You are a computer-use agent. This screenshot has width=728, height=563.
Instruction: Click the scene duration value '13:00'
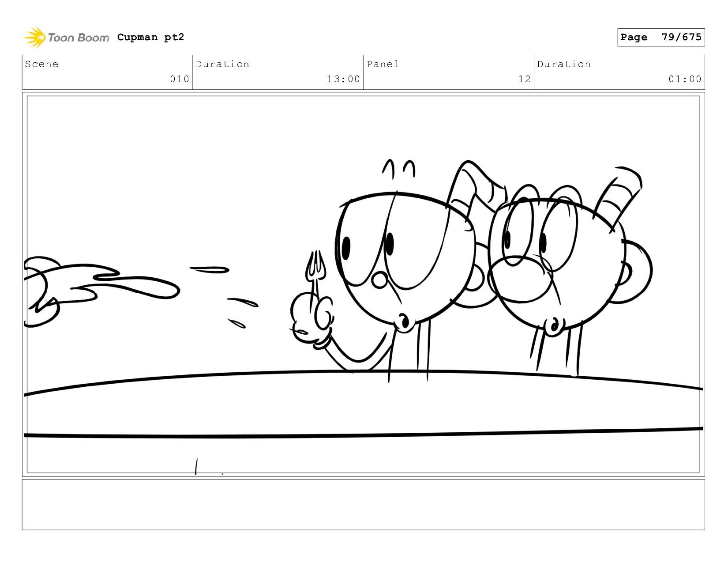click(343, 79)
